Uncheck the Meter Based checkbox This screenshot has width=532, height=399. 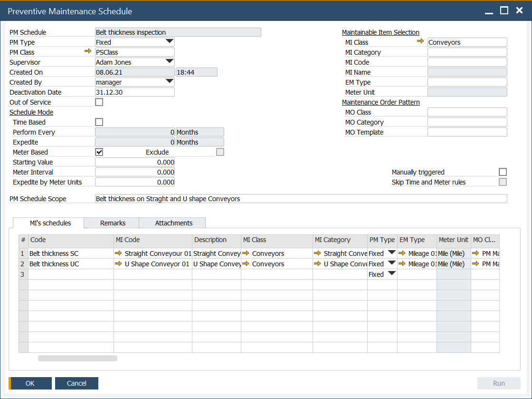[99, 152]
